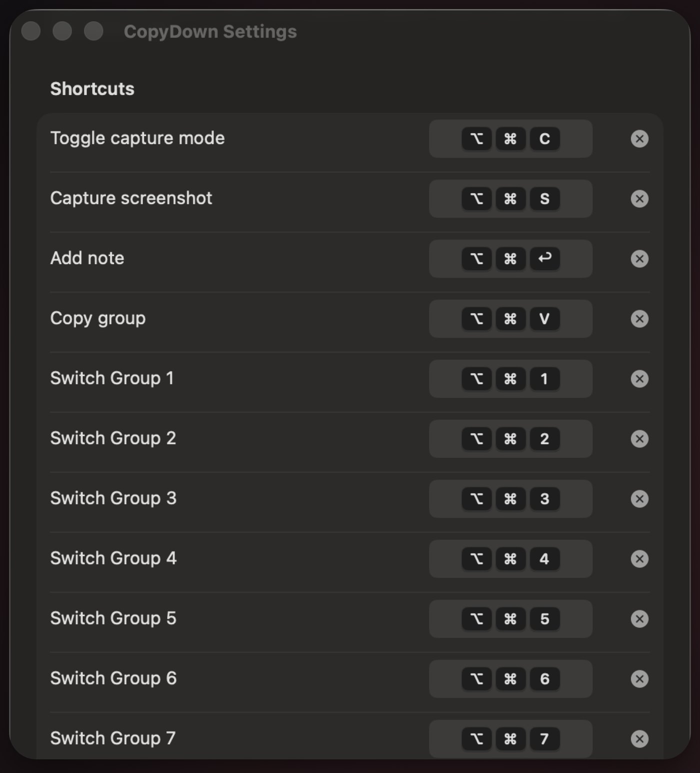
Task: Clear the Switch Group 3 shortcut
Action: pos(639,499)
